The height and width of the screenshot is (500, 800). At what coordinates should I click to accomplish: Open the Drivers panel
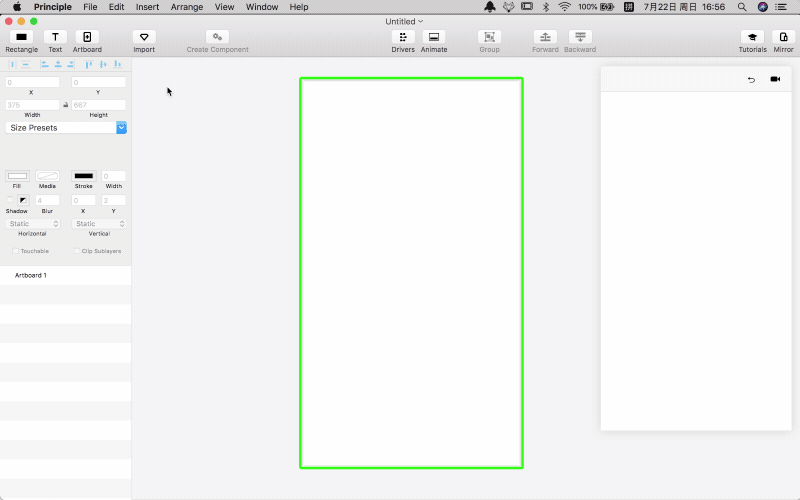(x=403, y=37)
